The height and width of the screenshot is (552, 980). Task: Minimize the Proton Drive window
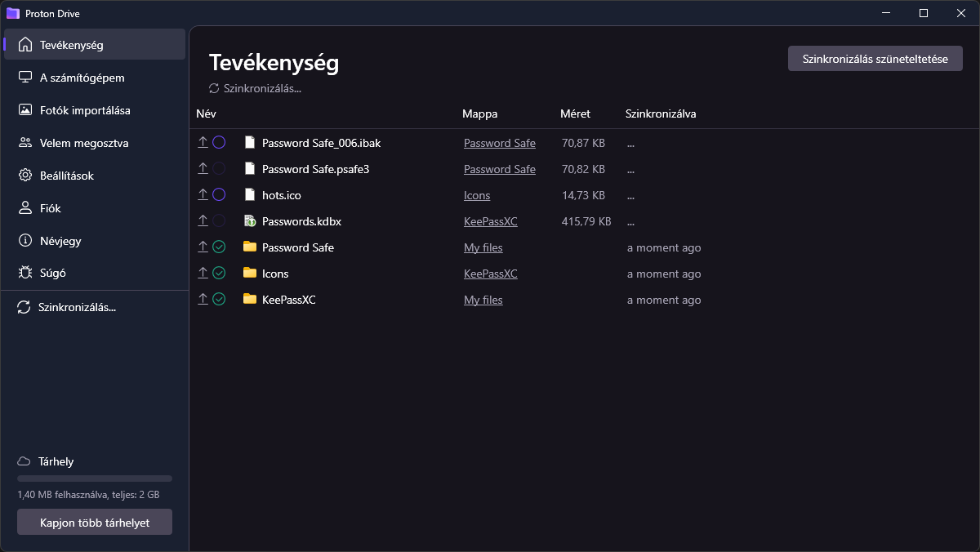(886, 13)
